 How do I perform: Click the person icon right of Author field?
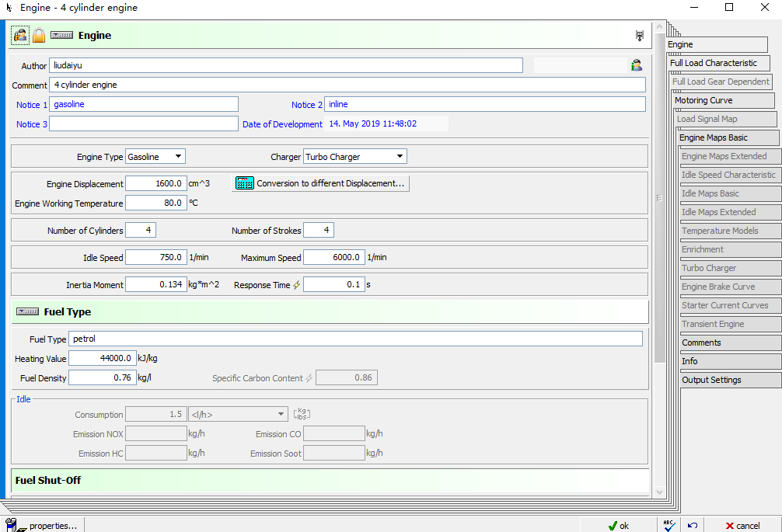637,65
